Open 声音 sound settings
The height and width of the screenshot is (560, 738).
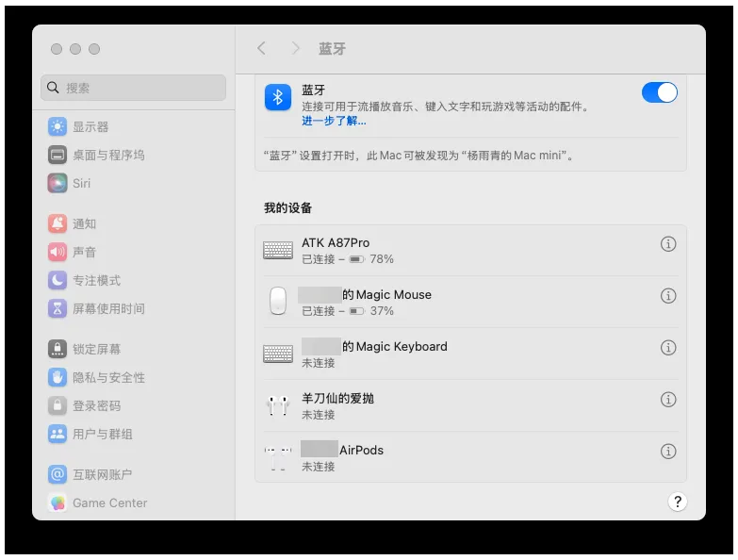pyautogui.click(x=85, y=252)
